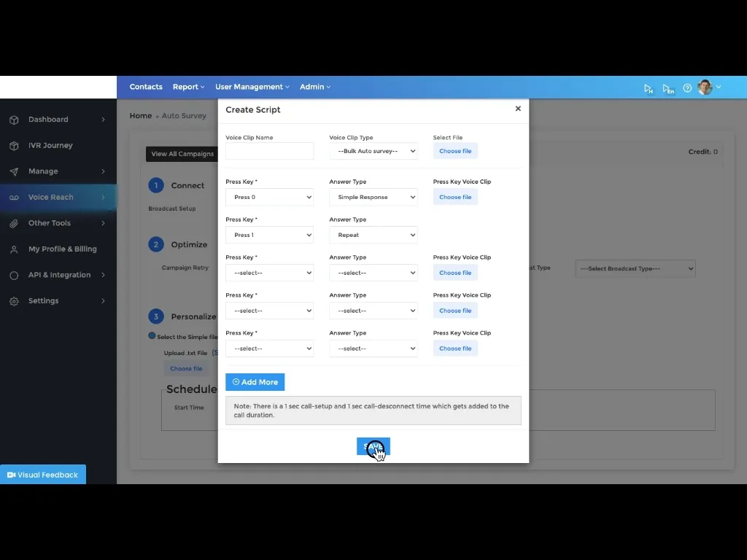Screen dimensions: 747x560
Task: Expand the Dashboard sidebar chevron
Action: [x=103, y=120]
